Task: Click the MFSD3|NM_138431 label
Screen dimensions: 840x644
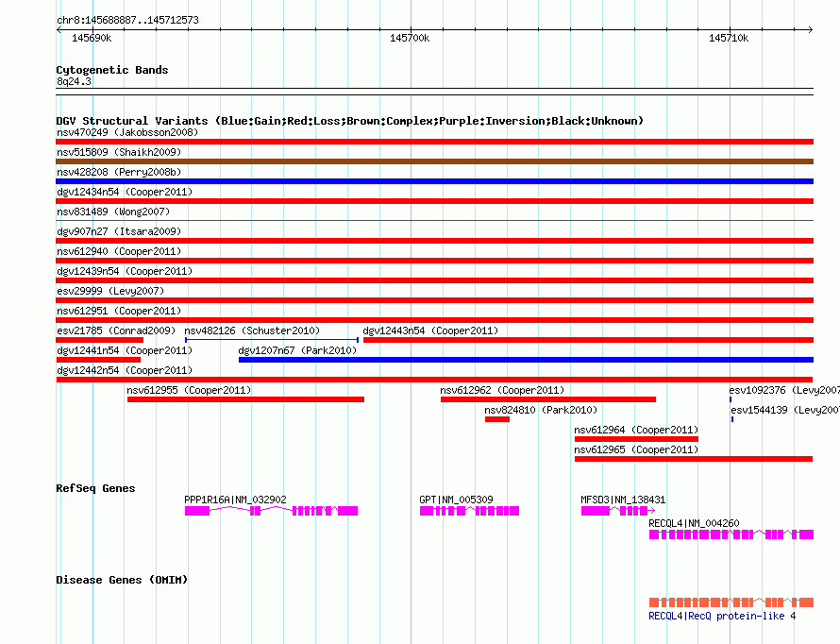Action: 623,500
